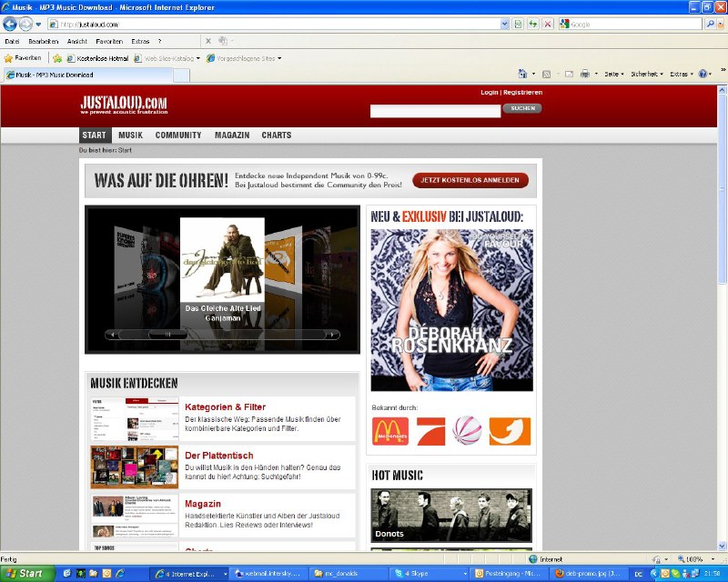Screen dimensions: 728x582
Task: Click the Refresh page icon
Action: click(x=532, y=24)
